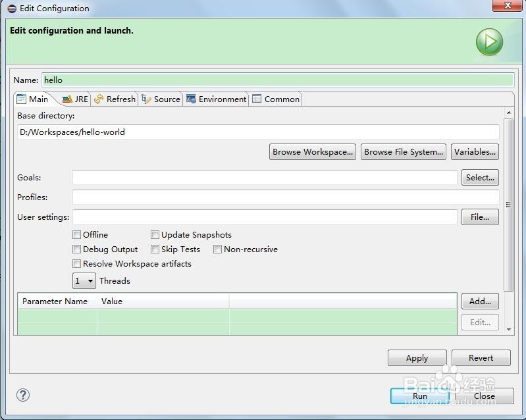Click the scrollbar up arrow
Image resolution: width=526 pixels, height=420 pixels.
[509, 113]
